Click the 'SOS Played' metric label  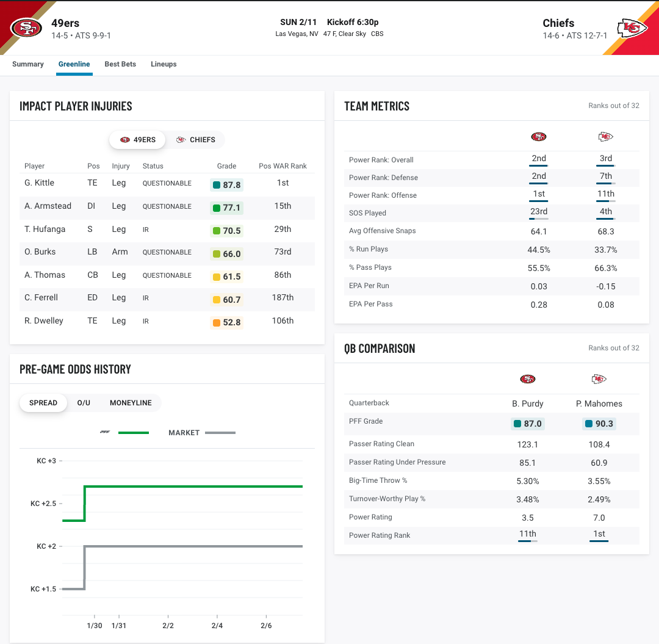point(367,212)
